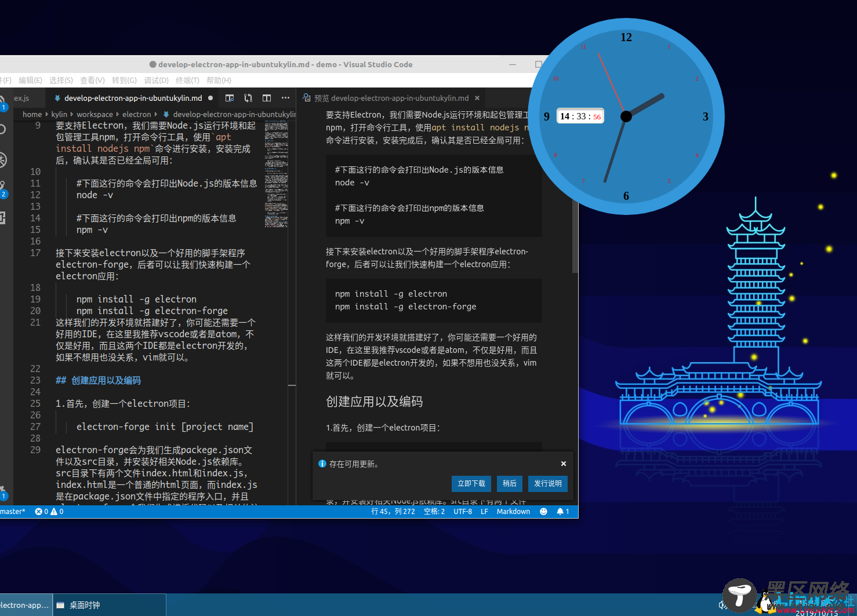Open the 查看(V) menu
The width and height of the screenshot is (857, 616).
(x=92, y=81)
